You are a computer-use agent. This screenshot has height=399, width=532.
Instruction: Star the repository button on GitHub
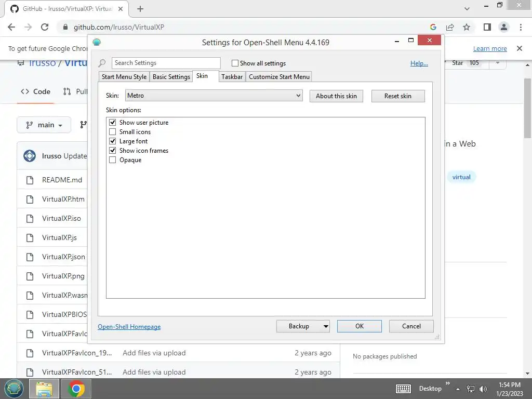(465, 63)
